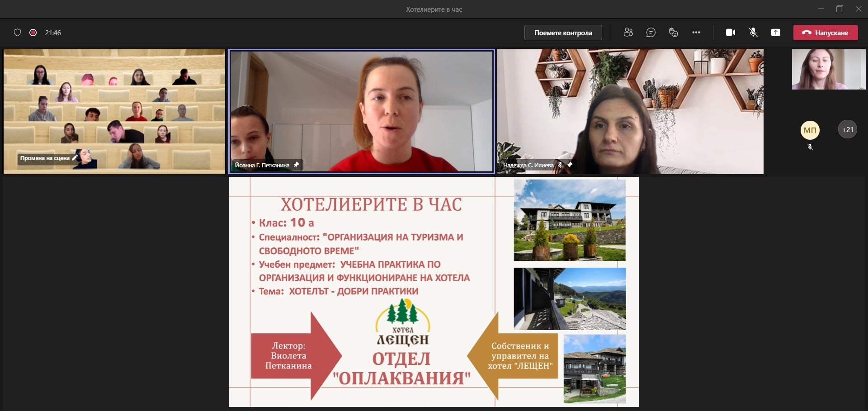Click slide title ХОТЕЛИЕРИТЕ В ЧАС

coord(371,204)
